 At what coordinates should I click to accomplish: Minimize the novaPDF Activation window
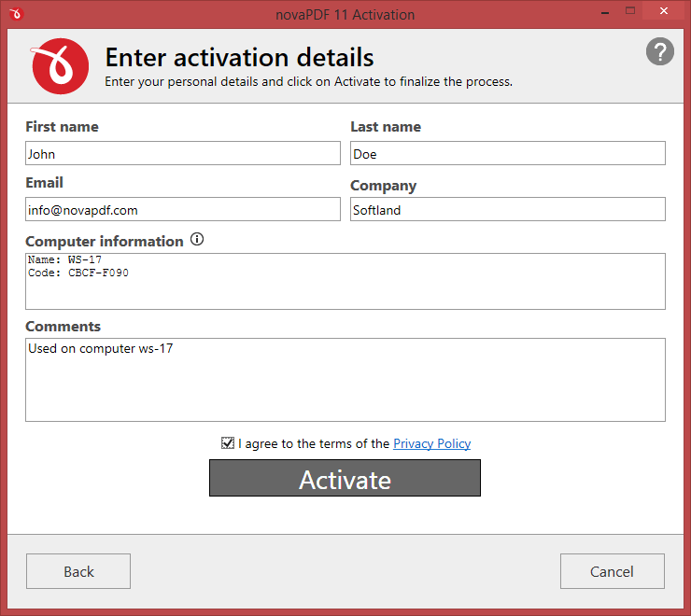[605, 12]
